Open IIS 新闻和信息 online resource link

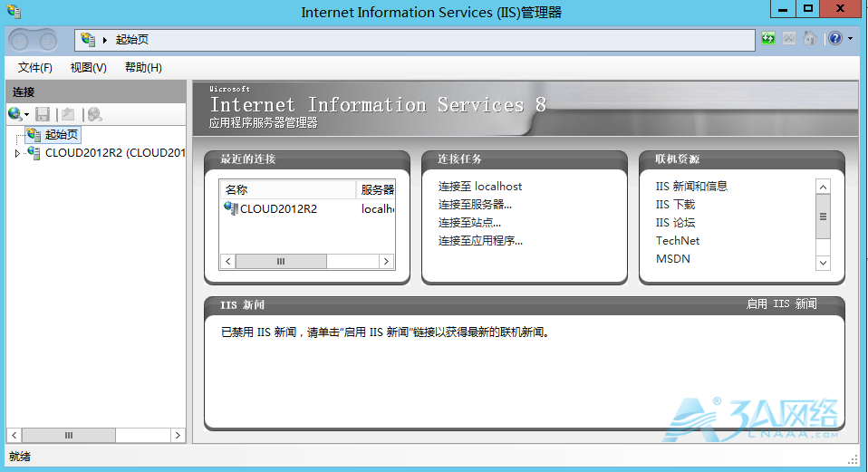point(691,187)
